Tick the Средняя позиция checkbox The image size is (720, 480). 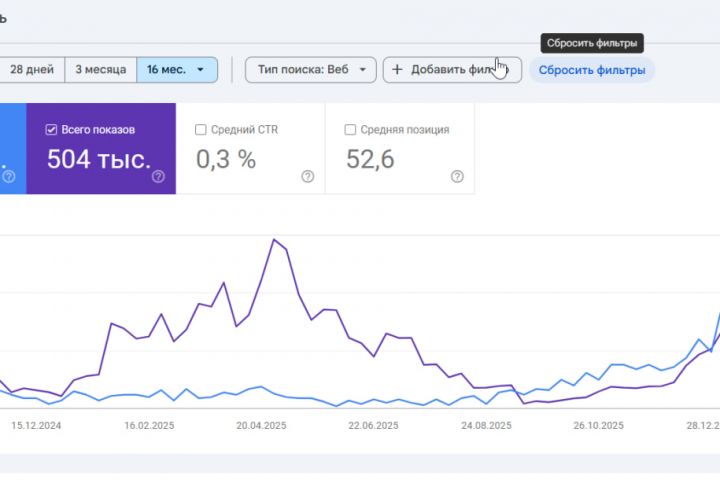[x=350, y=130]
